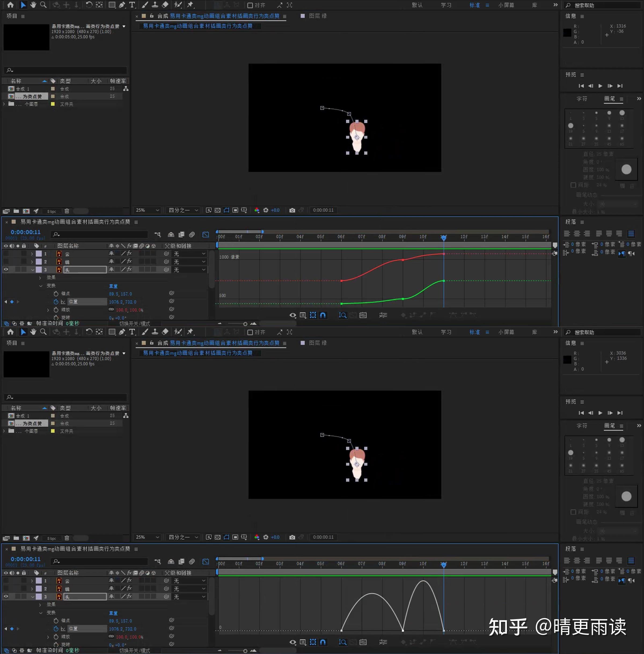The height and width of the screenshot is (654, 644).
Task: Click the 重置 link for 变换 in the upper timeline
Action: [x=113, y=286]
